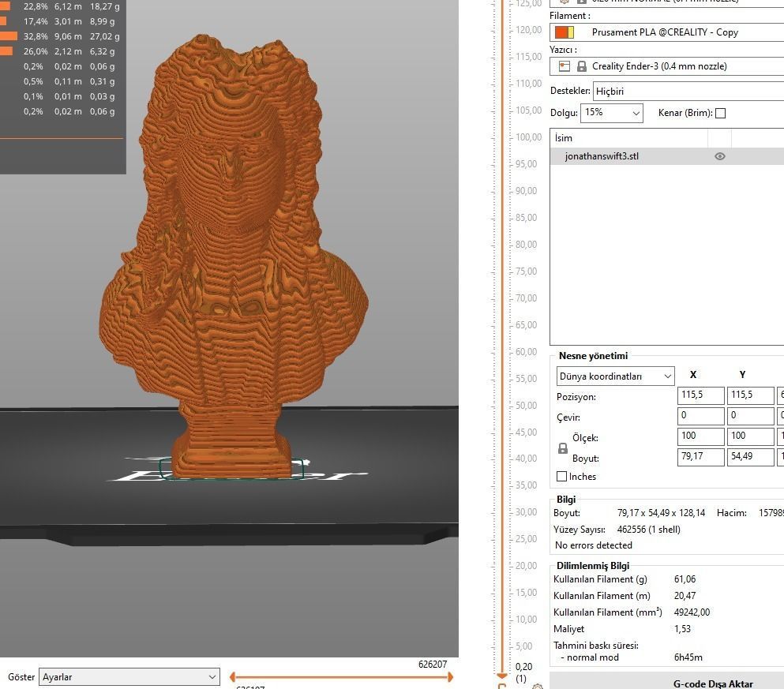Click the 626207 value above the horizontal slider
This screenshot has height=689, width=784.
(433, 664)
